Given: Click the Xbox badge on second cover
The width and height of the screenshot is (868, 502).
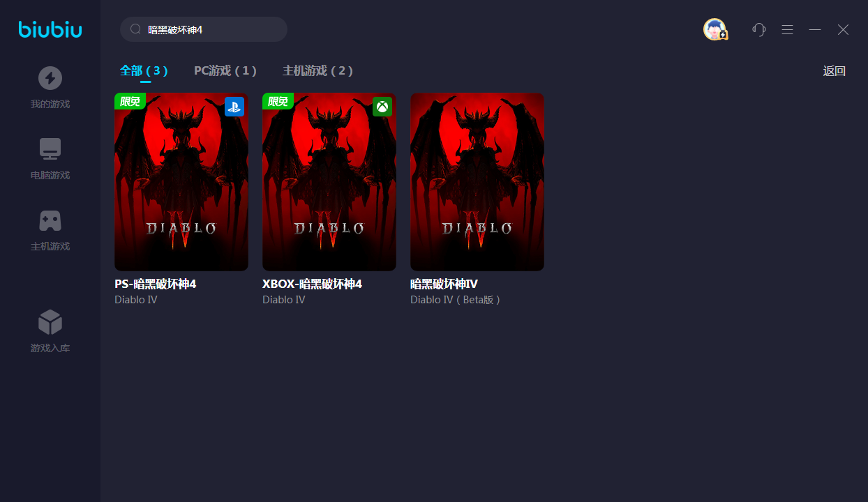Looking at the screenshot, I should pyautogui.click(x=382, y=107).
